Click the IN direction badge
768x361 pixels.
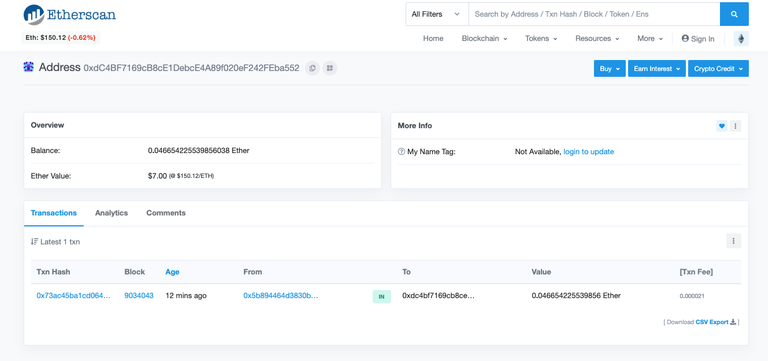point(382,296)
